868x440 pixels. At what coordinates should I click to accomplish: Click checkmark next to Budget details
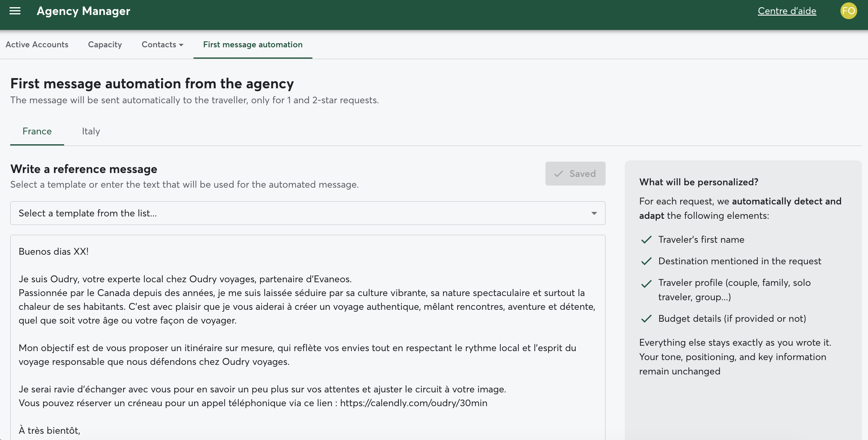point(646,319)
